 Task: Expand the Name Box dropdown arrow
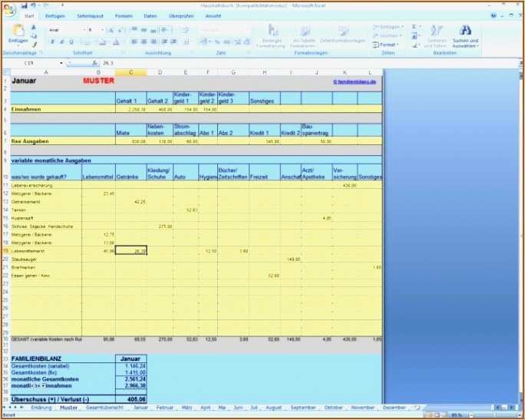click(x=61, y=63)
